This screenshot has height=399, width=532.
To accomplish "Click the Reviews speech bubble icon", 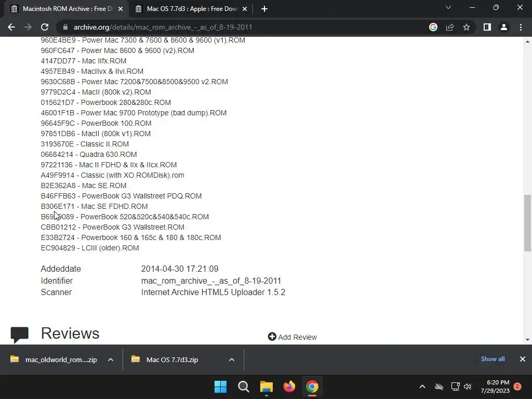I will (x=19, y=335).
